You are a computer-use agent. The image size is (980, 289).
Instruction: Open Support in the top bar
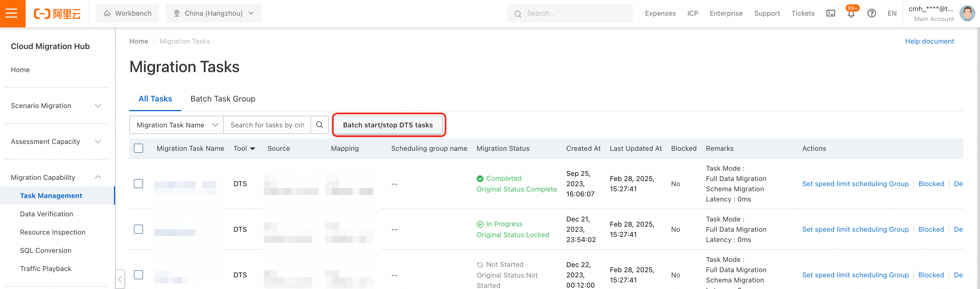pyautogui.click(x=767, y=13)
